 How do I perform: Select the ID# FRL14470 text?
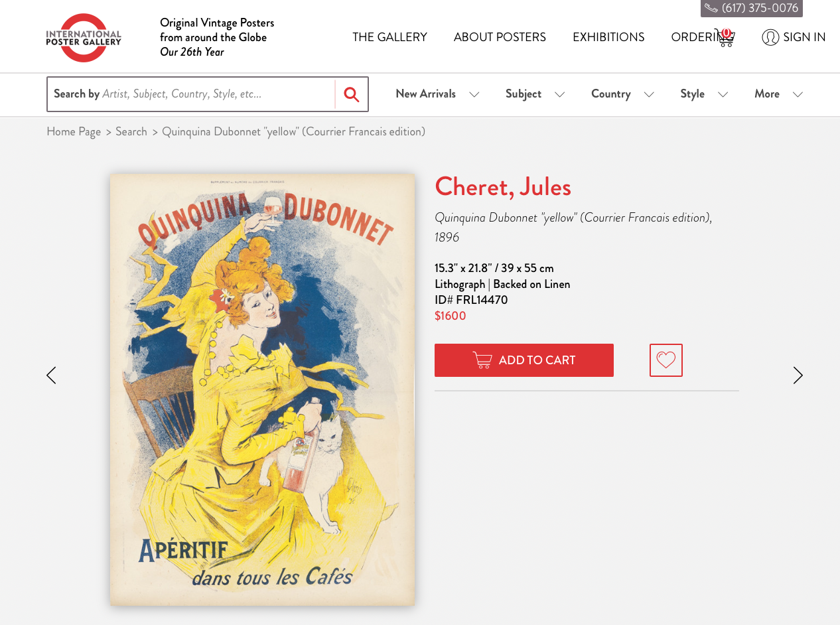tap(471, 300)
